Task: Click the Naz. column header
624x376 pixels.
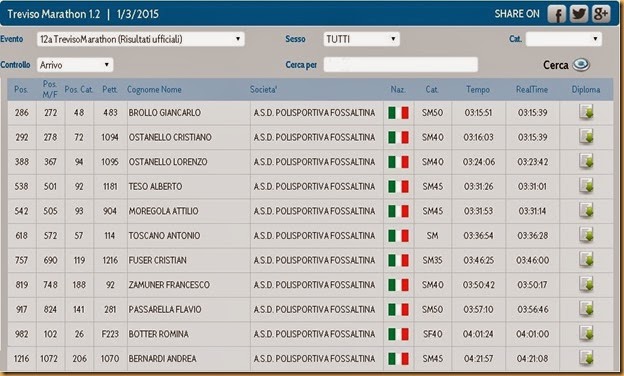Action: tap(398, 90)
